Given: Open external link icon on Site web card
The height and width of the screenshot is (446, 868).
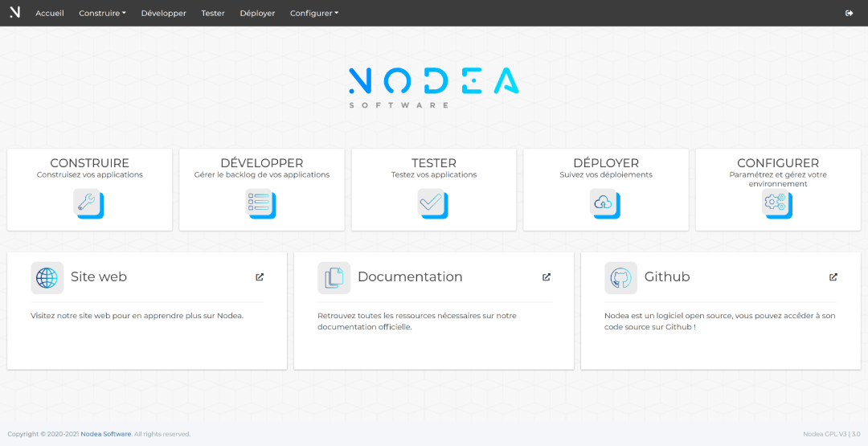Looking at the screenshot, I should pyautogui.click(x=260, y=277).
